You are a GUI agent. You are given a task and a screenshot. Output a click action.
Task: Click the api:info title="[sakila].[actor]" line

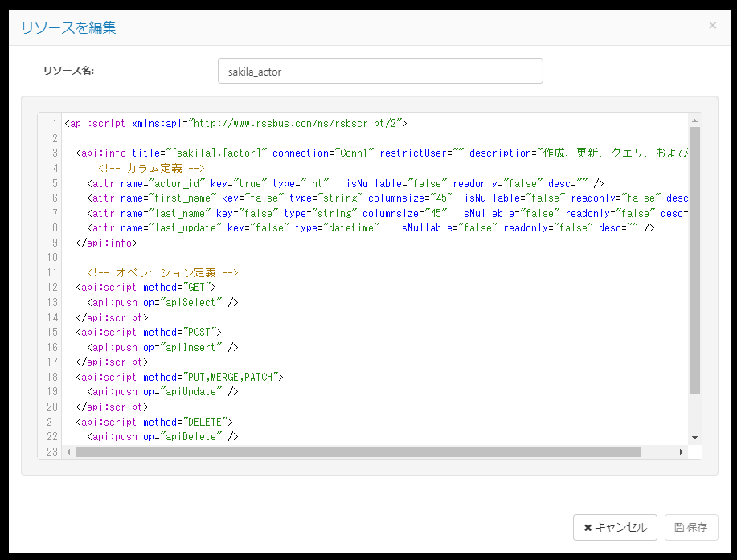[382, 153]
